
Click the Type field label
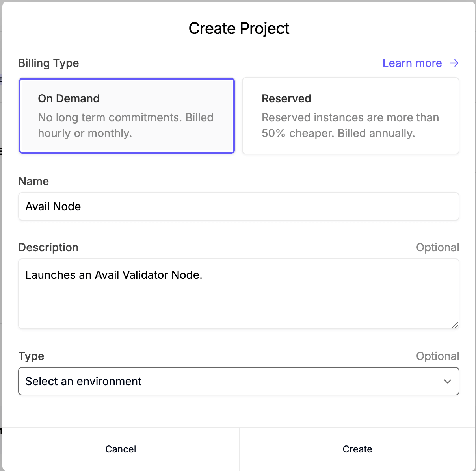pos(31,356)
